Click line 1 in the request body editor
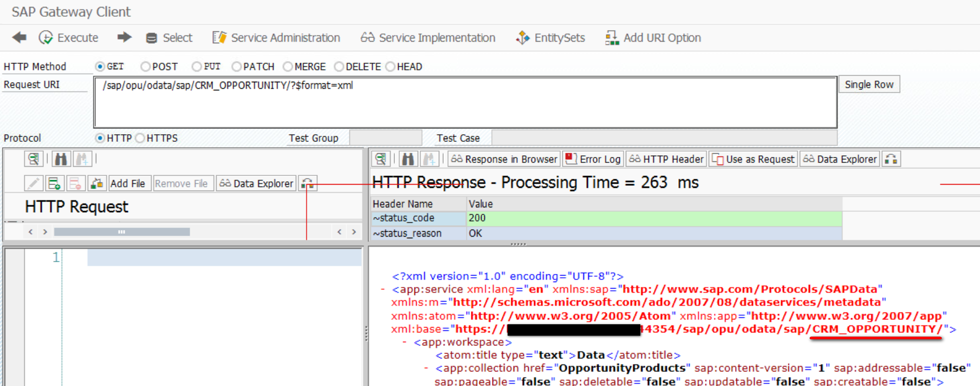The width and height of the screenshot is (980, 386). pyautogui.click(x=224, y=257)
